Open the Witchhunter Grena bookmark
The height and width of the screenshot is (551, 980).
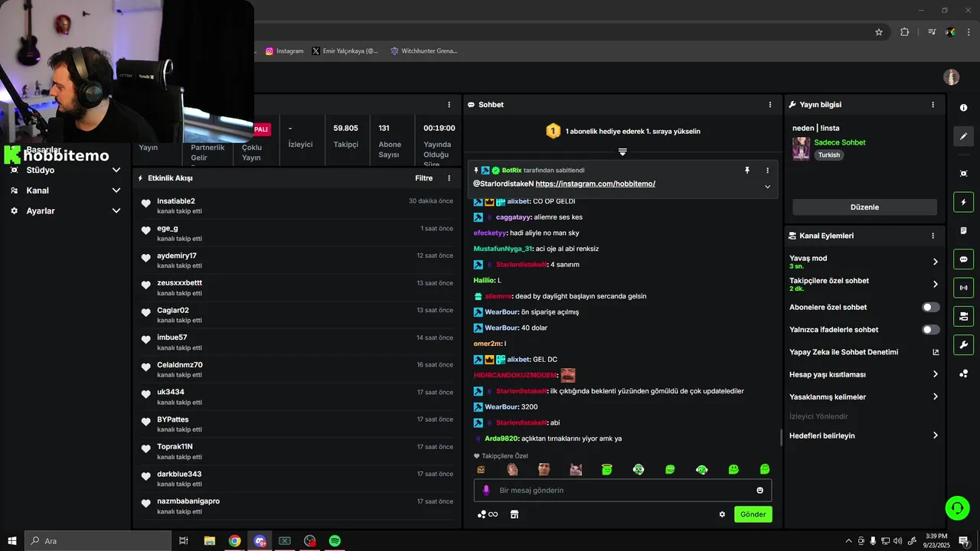point(424,51)
